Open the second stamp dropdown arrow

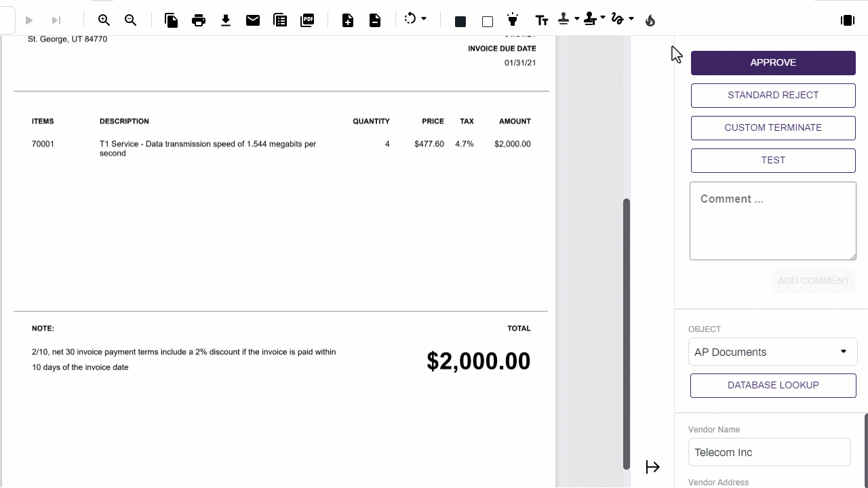click(603, 19)
